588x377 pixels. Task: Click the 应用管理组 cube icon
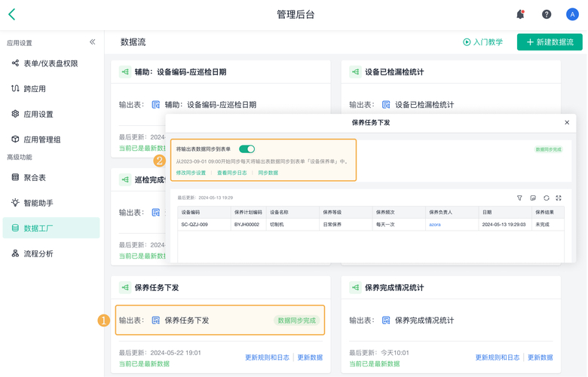coord(15,139)
